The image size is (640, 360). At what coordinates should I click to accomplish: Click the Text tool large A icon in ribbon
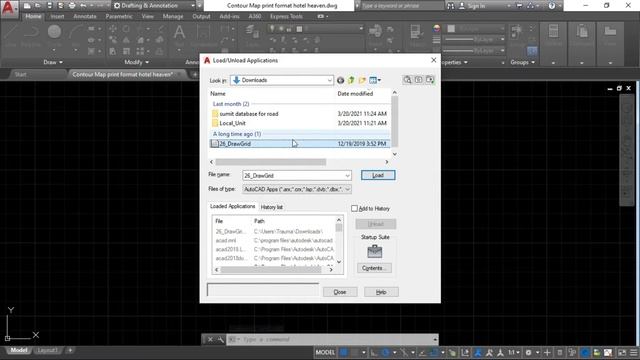tap(179, 31)
